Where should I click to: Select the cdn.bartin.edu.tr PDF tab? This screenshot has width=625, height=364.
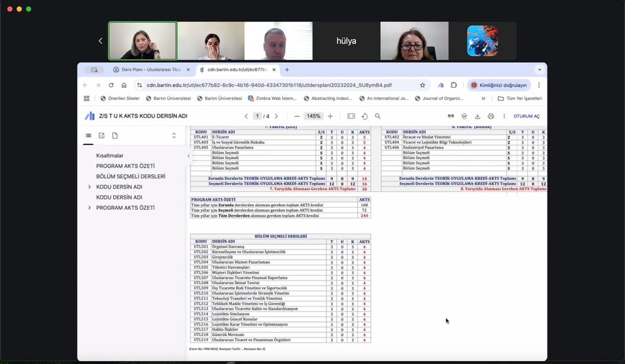click(237, 70)
